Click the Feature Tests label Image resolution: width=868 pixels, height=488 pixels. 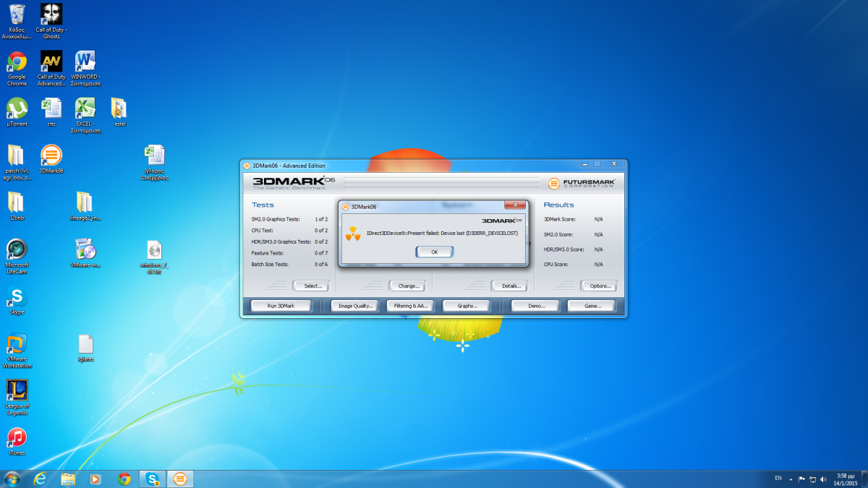(x=268, y=253)
